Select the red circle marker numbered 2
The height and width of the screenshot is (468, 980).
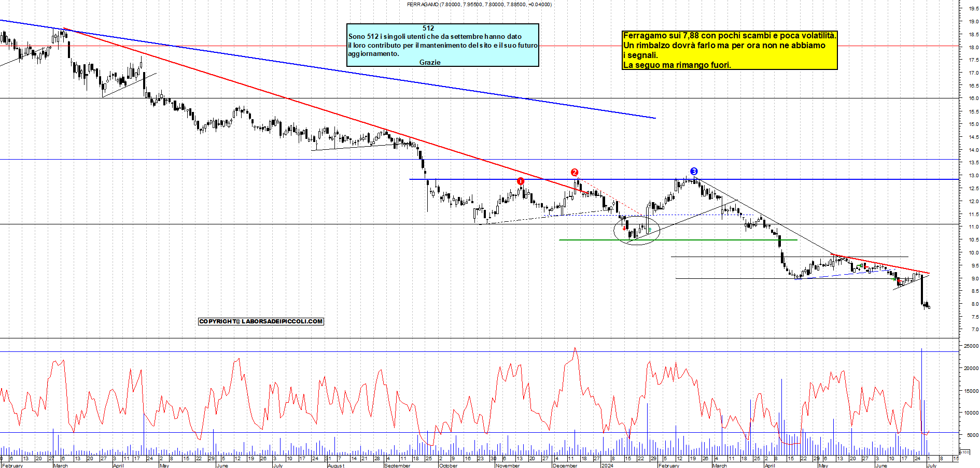point(575,172)
